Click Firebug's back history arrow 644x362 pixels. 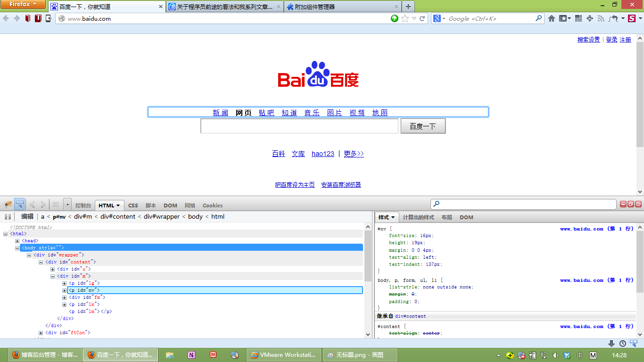click(33, 205)
